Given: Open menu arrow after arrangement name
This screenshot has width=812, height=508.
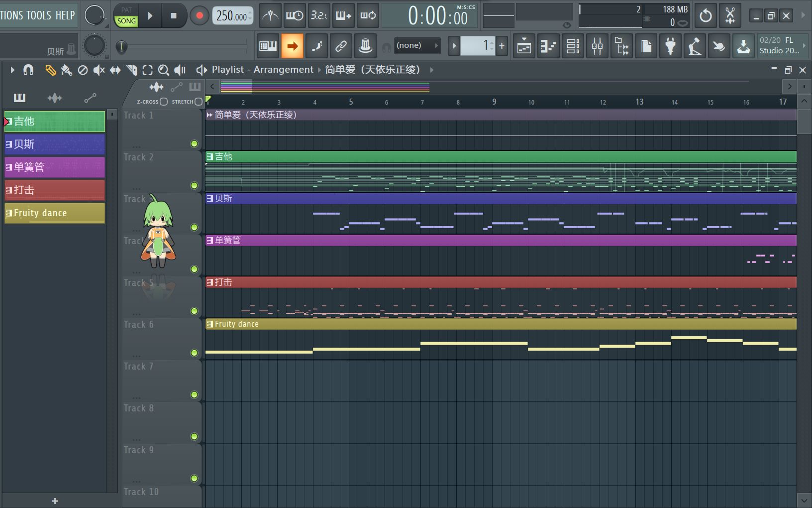Looking at the screenshot, I should point(431,70).
